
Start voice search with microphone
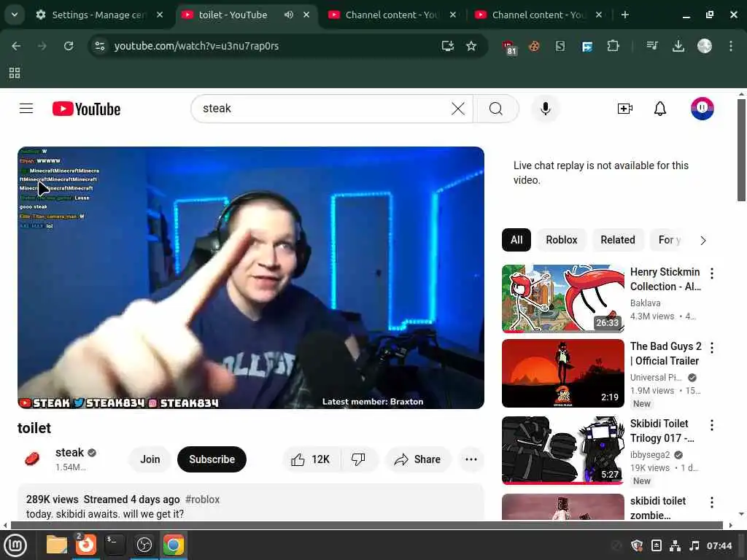pyautogui.click(x=546, y=109)
